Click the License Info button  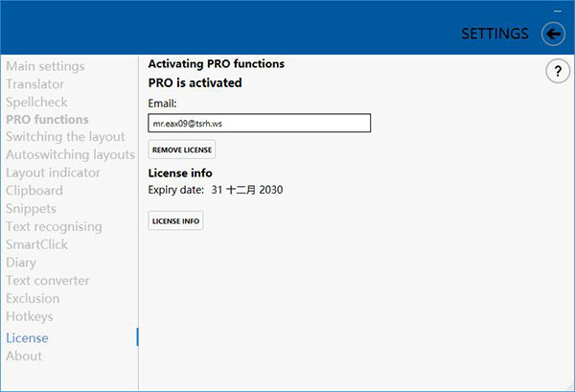pos(175,221)
